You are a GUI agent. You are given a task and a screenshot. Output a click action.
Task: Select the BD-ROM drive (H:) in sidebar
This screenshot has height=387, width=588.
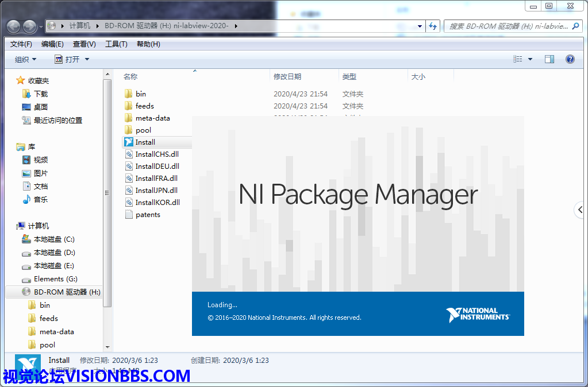coord(66,292)
